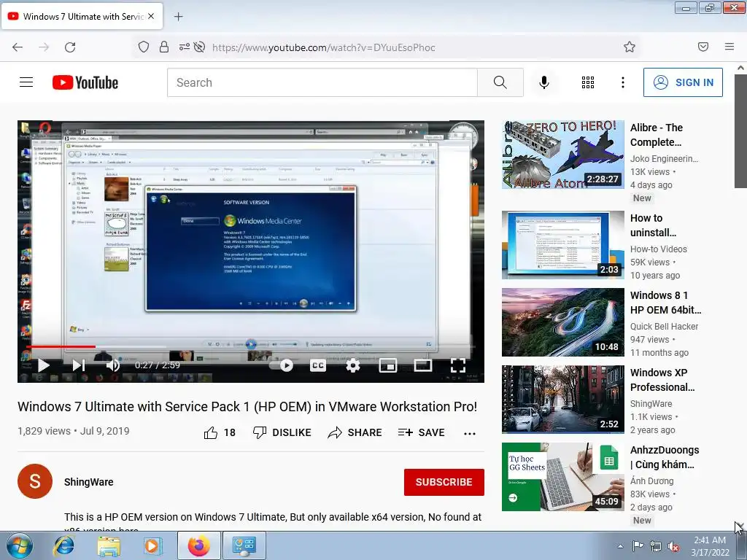Submit search with magnifier button

click(x=500, y=82)
